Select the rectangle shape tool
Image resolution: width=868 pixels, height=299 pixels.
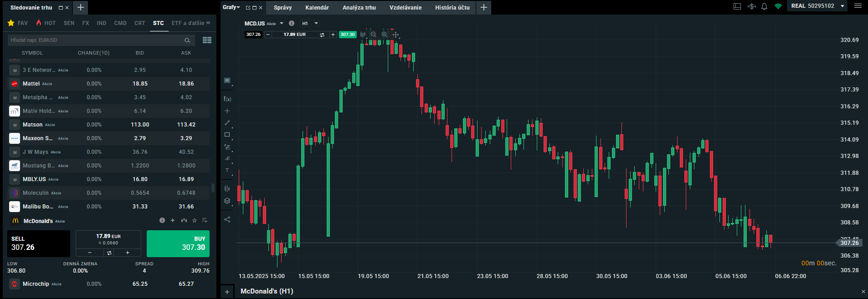227,135
